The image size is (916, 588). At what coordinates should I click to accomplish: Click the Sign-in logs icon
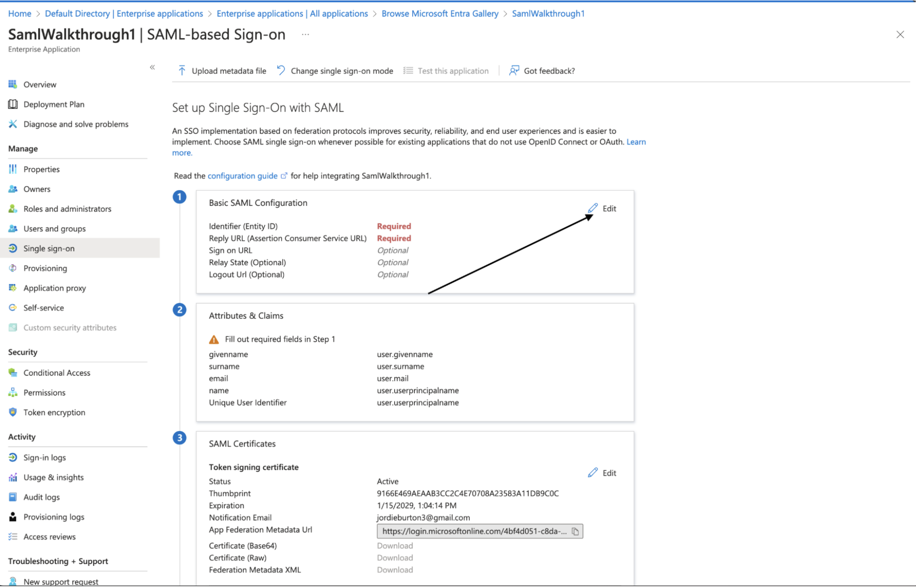[x=13, y=457]
